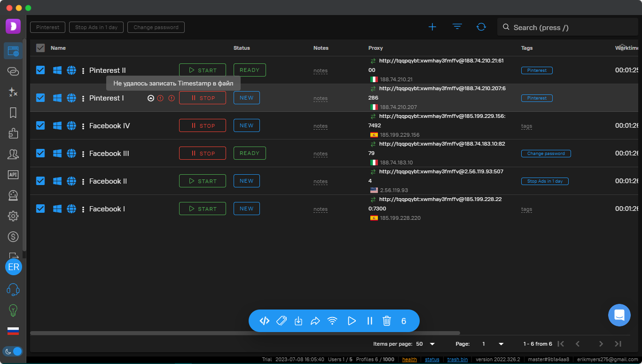642x364 pixels.
Task: Open the Users team sidebar icon
Action: [x=13, y=154]
